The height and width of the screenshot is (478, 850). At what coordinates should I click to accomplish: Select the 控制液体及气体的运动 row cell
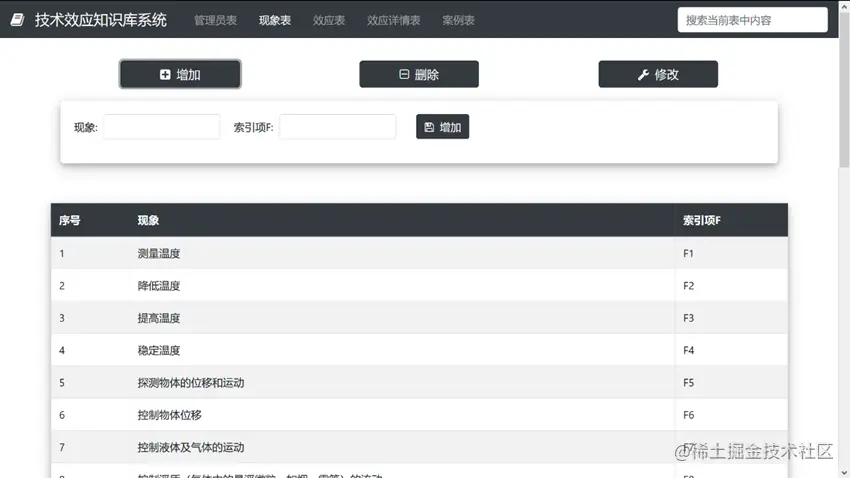click(x=402, y=447)
